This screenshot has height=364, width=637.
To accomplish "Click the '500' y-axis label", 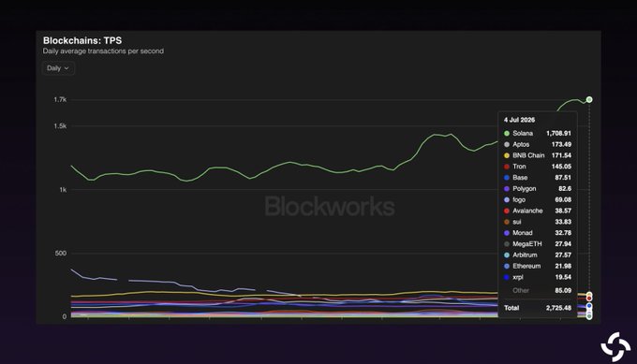I will [60, 254].
